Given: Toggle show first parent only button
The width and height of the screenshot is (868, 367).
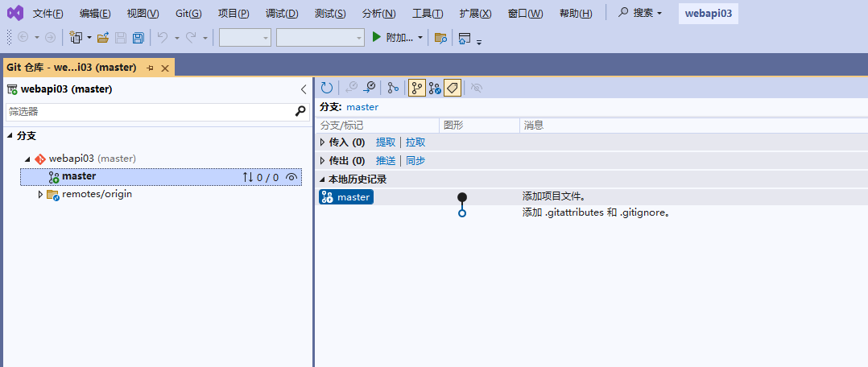Looking at the screenshot, I should coord(417,88).
